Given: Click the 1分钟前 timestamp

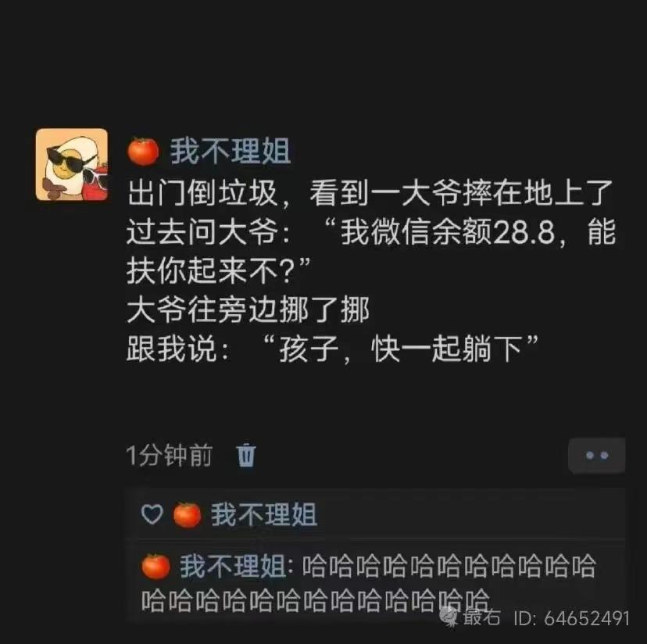Looking at the screenshot, I should [x=170, y=456].
